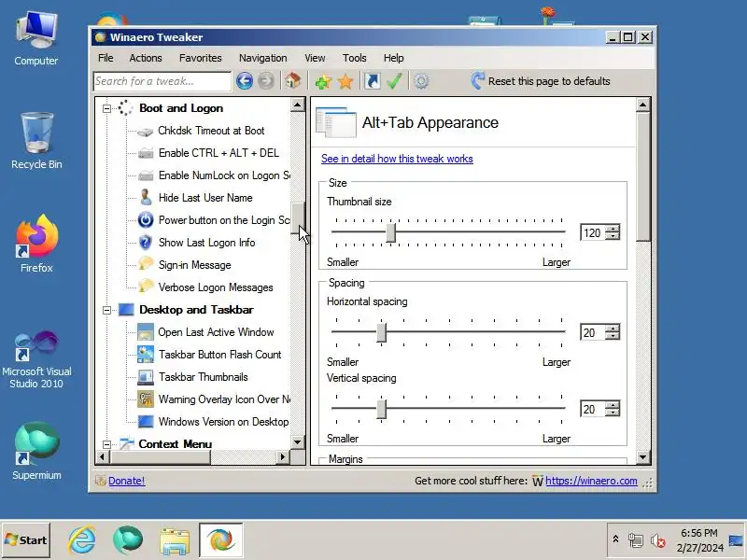
Task: Click the Vertical spacing slider handle
Action: tap(382, 409)
